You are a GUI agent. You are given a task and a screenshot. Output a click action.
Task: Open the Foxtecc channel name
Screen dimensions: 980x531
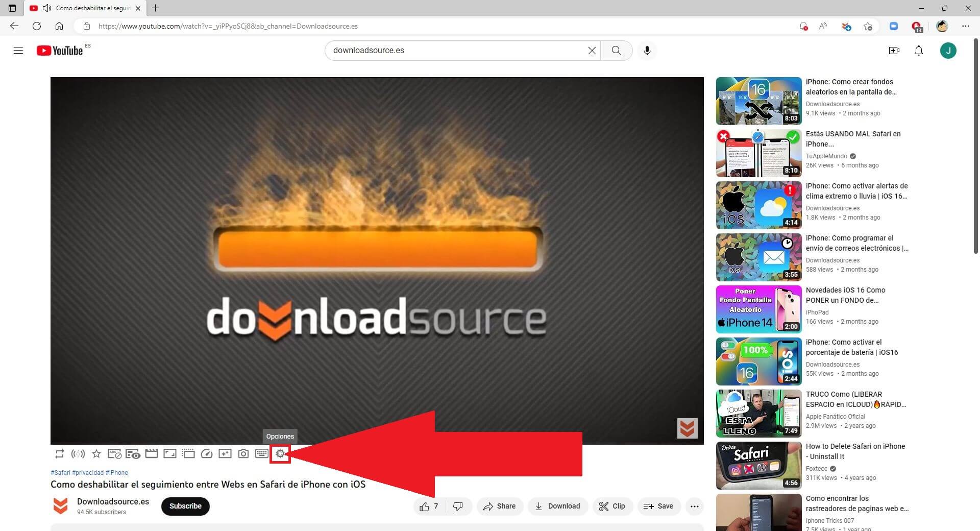[x=817, y=469]
